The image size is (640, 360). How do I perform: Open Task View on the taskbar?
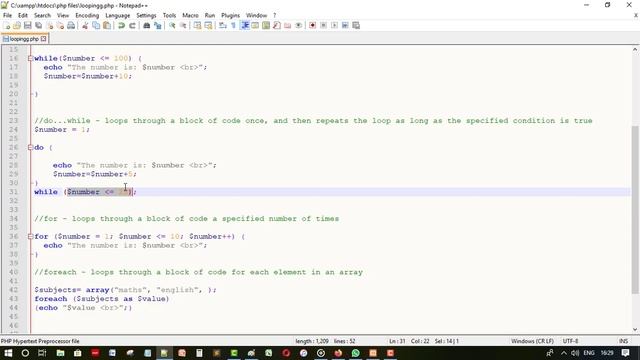(42, 353)
